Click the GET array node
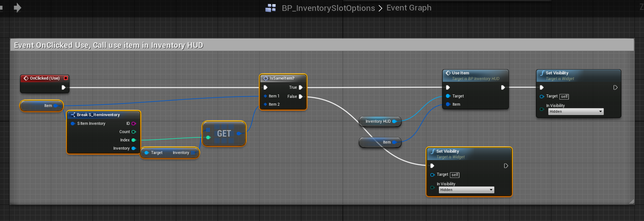Image resolution: width=644 pixels, height=221 pixels. coord(224,134)
